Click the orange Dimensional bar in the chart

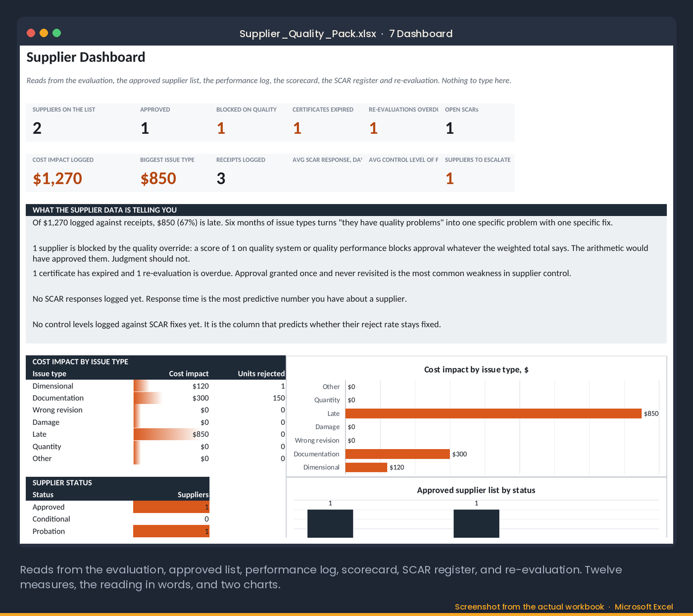[x=366, y=467]
